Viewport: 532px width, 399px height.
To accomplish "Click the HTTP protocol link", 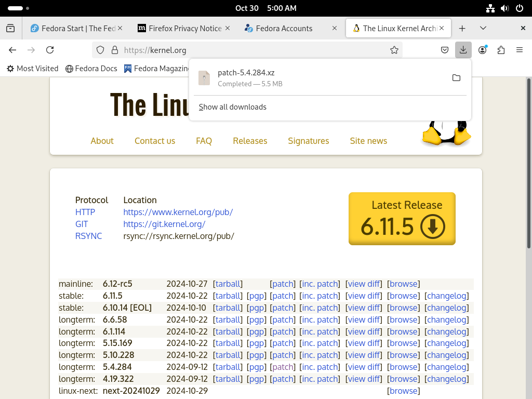I will 85,212.
